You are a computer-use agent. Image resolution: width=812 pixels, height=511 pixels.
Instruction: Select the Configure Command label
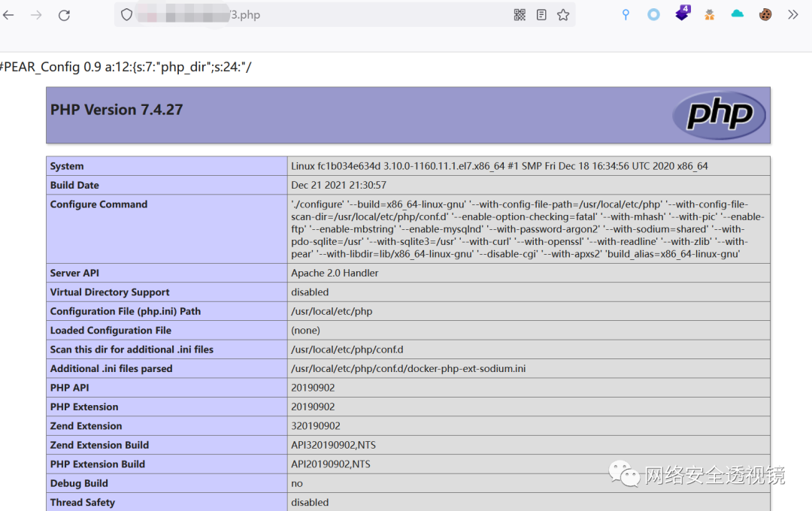tap(99, 204)
